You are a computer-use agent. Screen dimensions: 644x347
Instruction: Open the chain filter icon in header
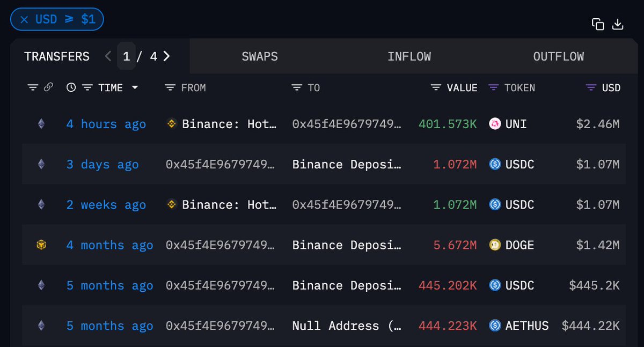[33, 87]
